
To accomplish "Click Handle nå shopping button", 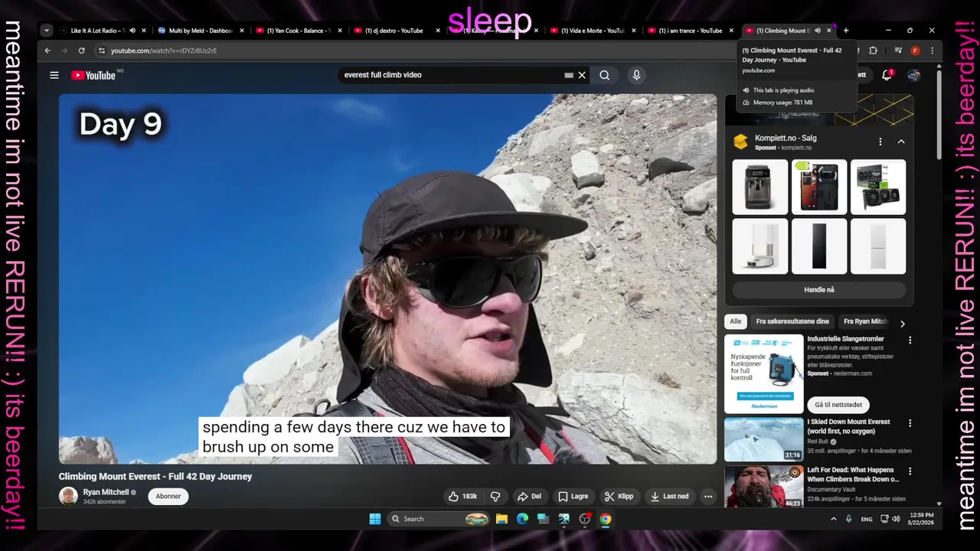I will coord(819,290).
